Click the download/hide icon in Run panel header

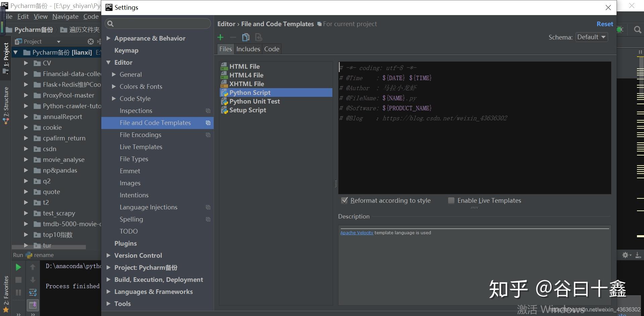tap(638, 255)
